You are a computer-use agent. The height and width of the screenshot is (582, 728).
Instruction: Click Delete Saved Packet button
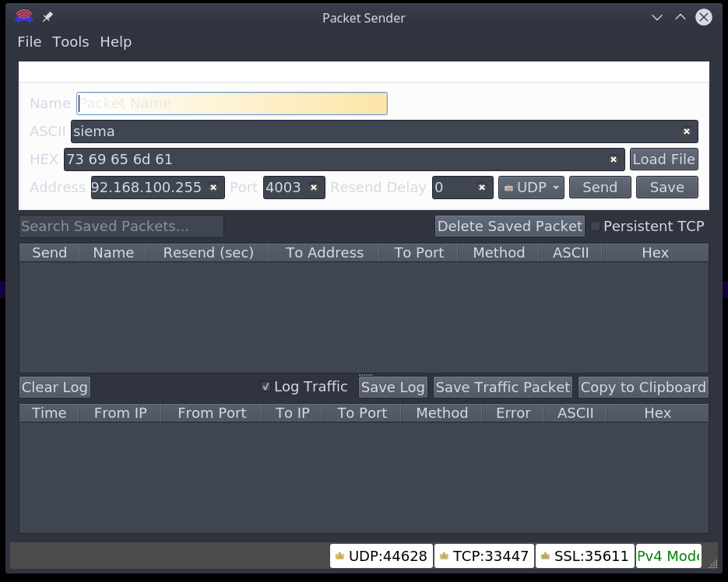510,226
